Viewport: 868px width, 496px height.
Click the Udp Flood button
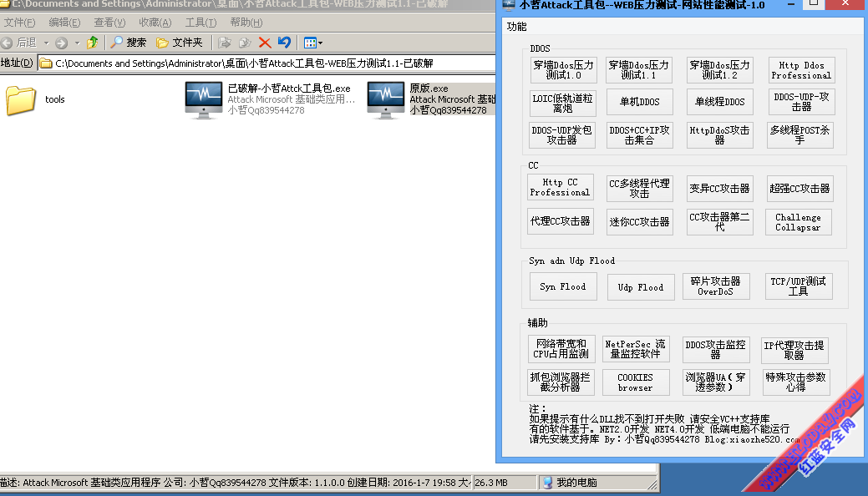tap(641, 287)
